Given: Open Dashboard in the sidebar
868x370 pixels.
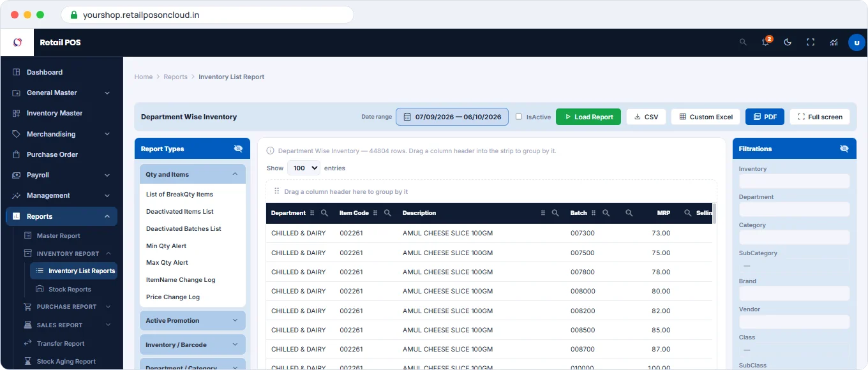Looking at the screenshot, I should click(62, 72).
